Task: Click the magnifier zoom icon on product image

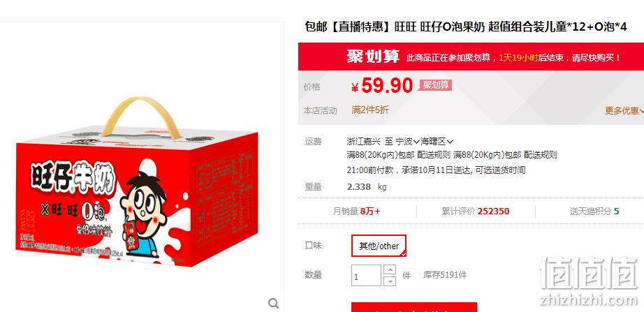Action: pos(273,304)
